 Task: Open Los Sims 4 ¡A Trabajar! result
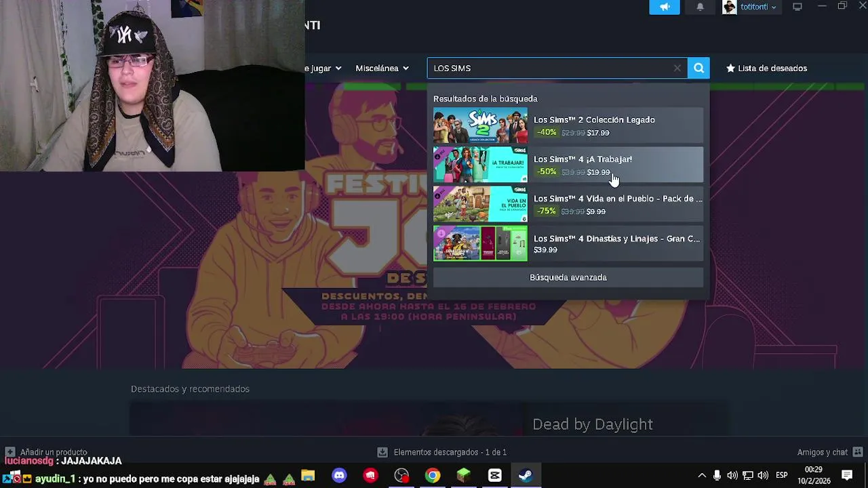click(568, 165)
